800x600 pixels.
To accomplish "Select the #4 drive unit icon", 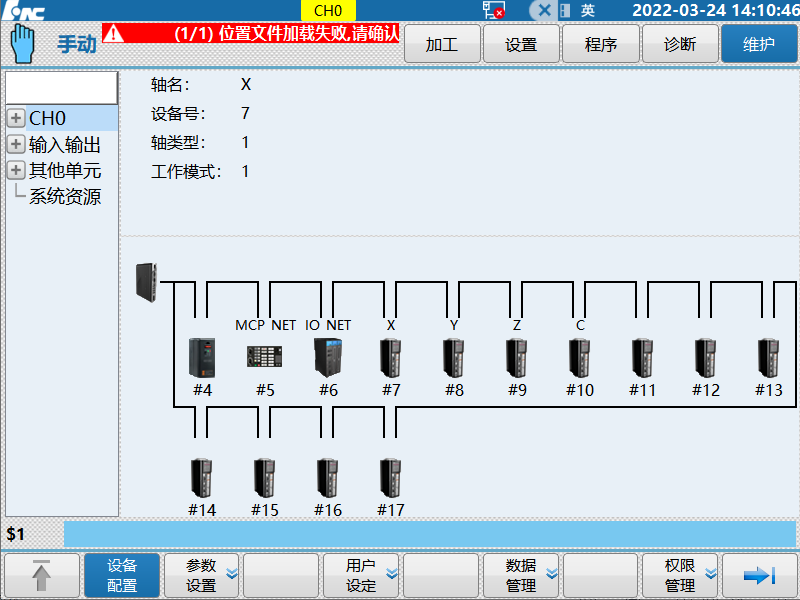I will [203, 357].
